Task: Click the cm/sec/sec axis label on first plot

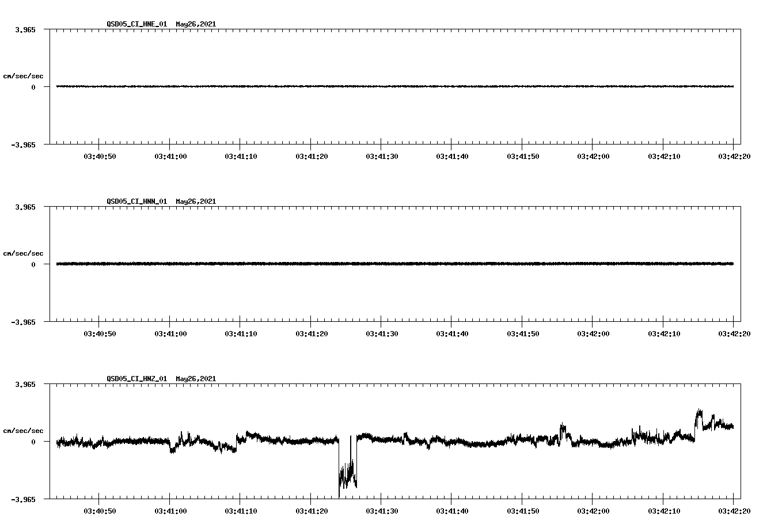Action: pos(24,75)
